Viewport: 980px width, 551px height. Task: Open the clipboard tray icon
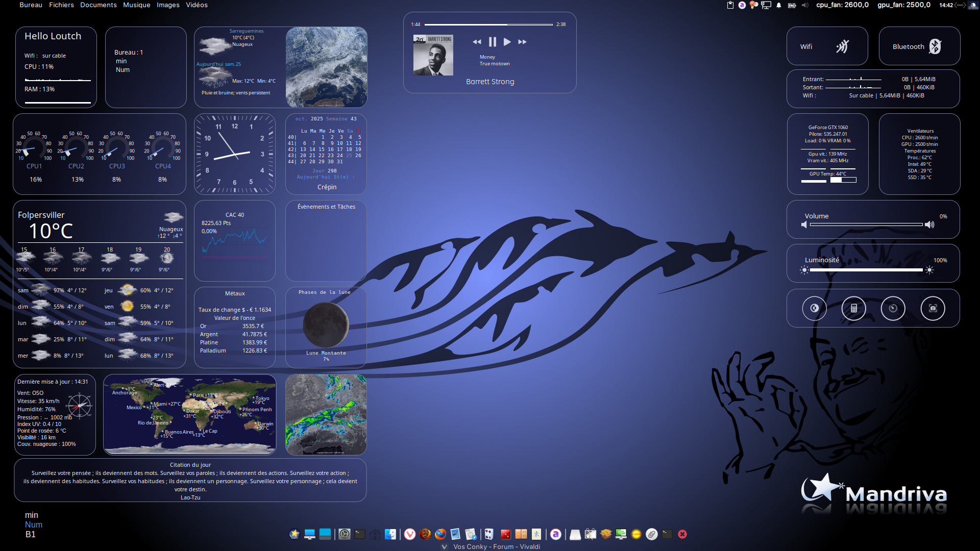[x=730, y=5]
